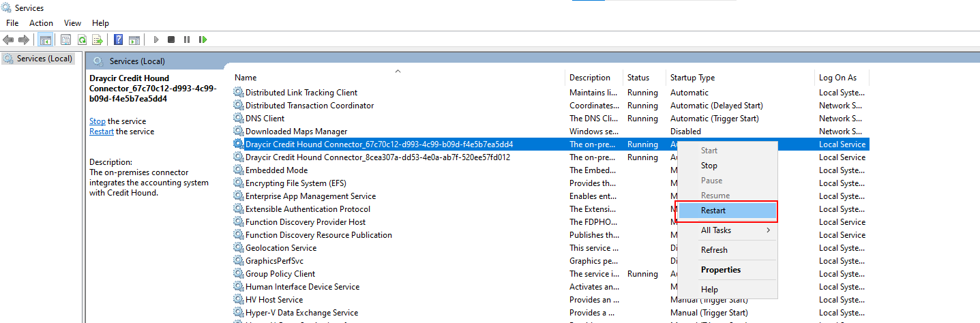Image resolution: width=980 pixels, height=323 pixels.
Task: Open the Help menu in menu bar
Action: click(100, 23)
